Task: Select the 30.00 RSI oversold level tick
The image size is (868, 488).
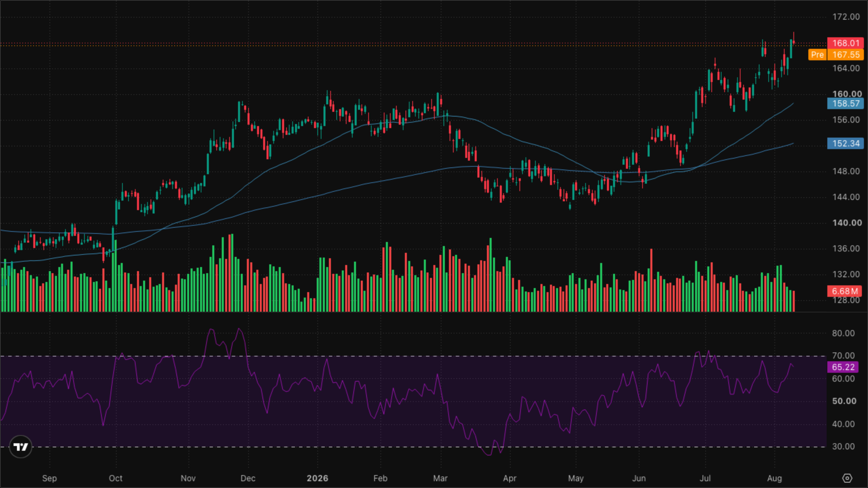Action: coord(843,447)
